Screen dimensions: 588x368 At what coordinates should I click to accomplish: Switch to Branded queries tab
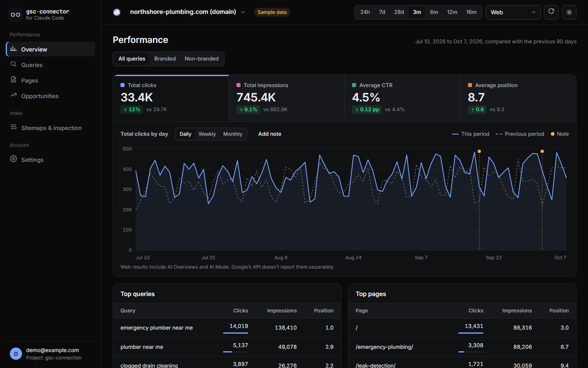coord(165,58)
